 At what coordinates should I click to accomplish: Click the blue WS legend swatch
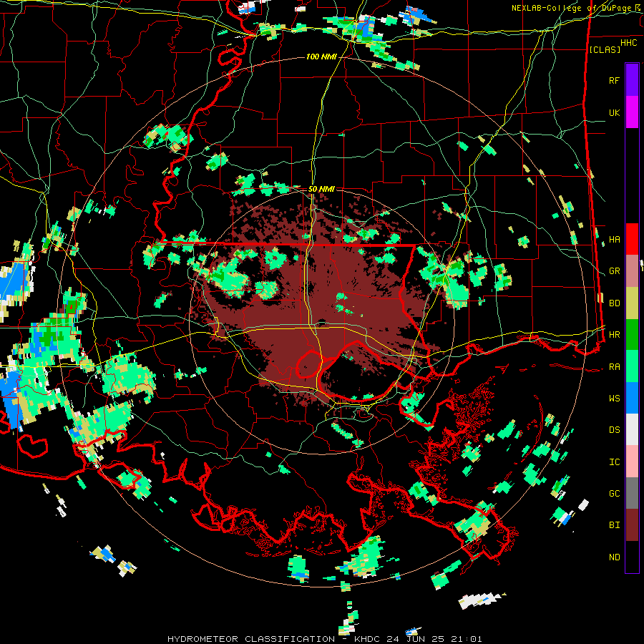point(632,398)
